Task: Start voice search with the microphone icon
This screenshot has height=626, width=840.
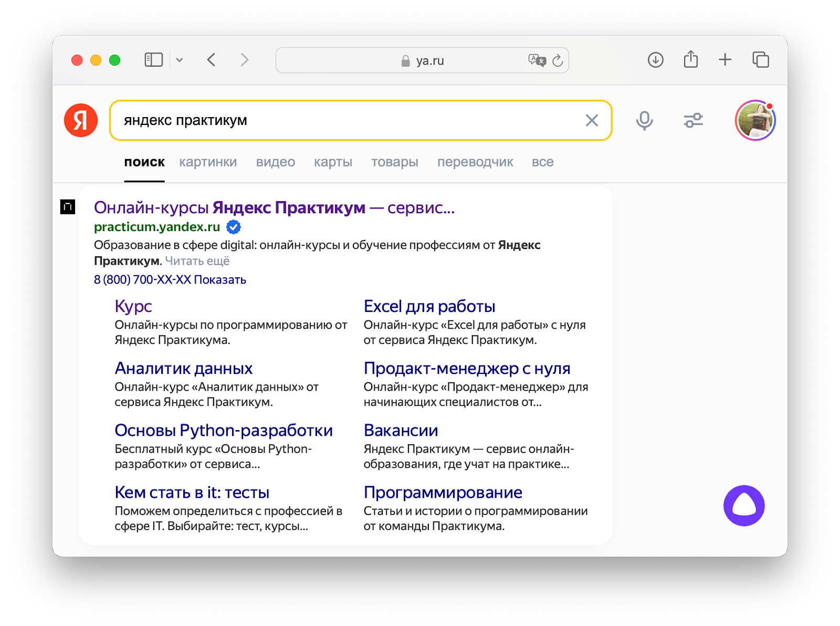Action: (x=644, y=120)
